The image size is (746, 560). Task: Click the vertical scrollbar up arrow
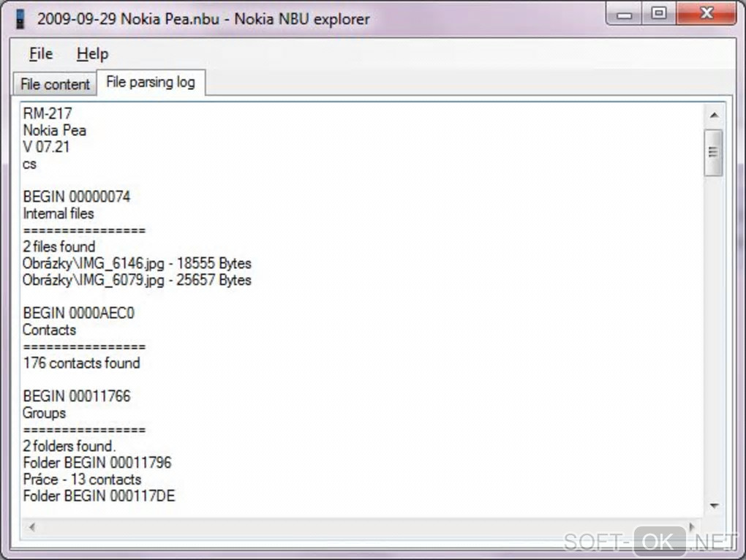(714, 115)
